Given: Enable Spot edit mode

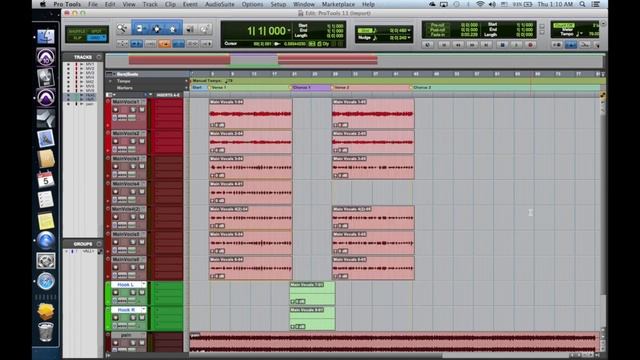Looking at the screenshot, I should [97, 31].
